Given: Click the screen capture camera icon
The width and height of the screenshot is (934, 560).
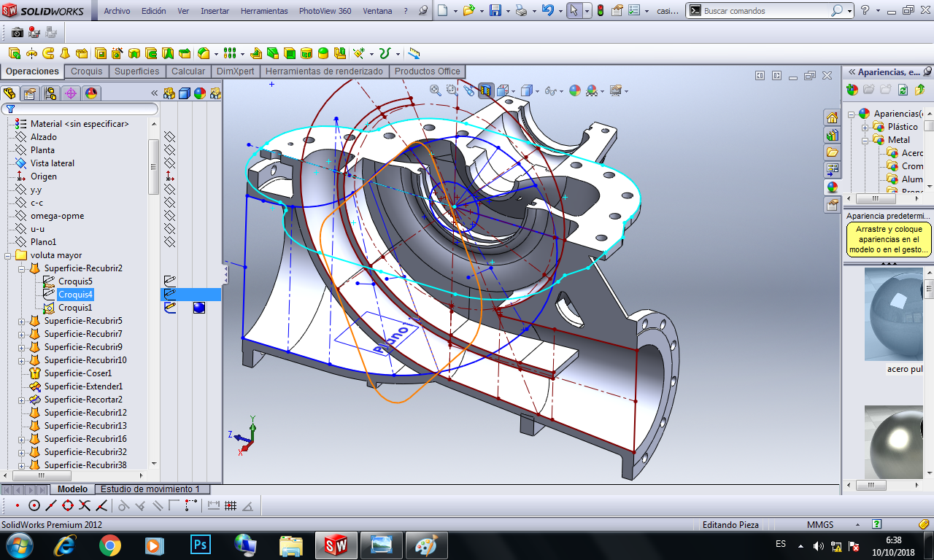Looking at the screenshot, I should coord(18,33).
